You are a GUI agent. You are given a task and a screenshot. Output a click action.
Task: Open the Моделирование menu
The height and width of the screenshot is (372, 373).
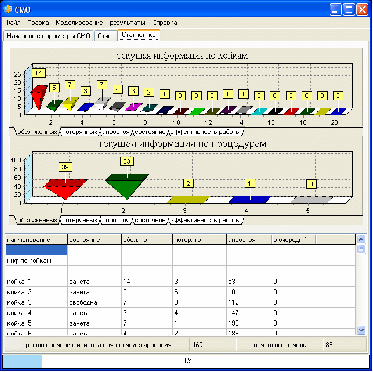click(x=79, y=23)
